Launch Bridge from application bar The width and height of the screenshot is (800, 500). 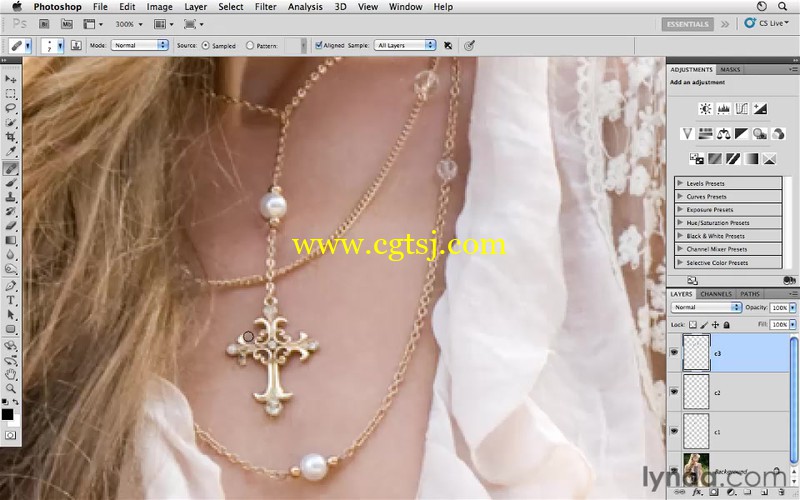(x=44, y=24)
